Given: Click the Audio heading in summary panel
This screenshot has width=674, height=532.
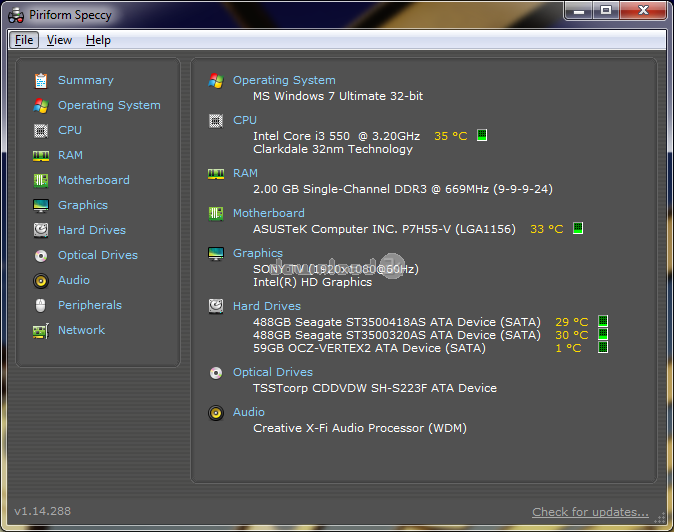Looking at the screenshot, I should point(249,412).
